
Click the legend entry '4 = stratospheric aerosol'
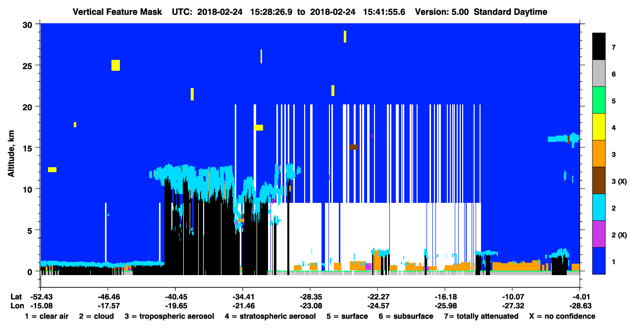pyautogui.click(x=270, y=316)
